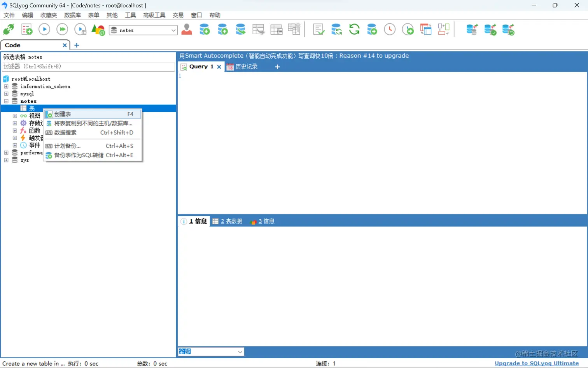Click database with green right arrow icon
The height and width of the screenshot is (368, 588).
point(372,30)
